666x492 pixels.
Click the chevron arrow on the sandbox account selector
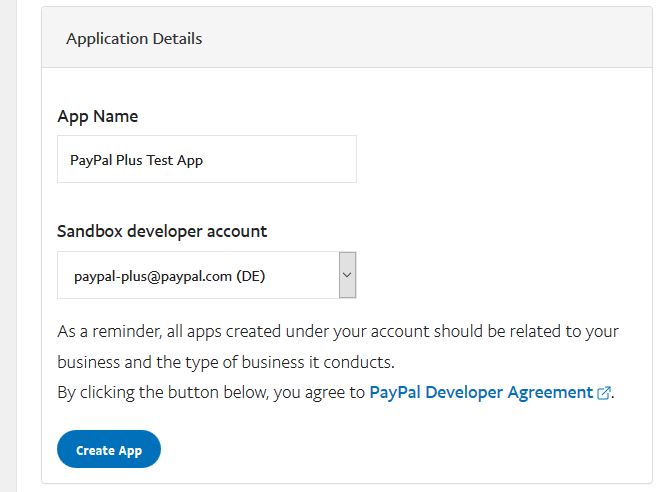pos(347,275)
